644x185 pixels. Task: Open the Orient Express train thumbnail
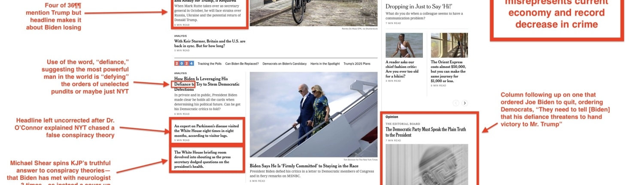pos(450,45)
